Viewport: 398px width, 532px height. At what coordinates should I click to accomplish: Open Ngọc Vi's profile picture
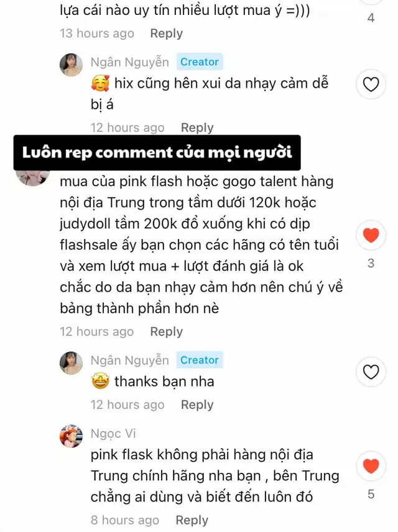(x=71, y=436)
